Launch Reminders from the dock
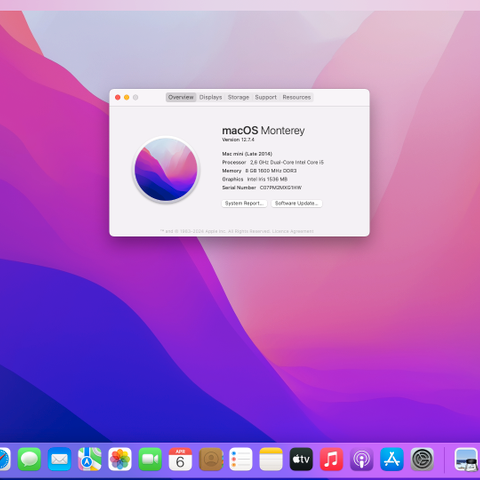The image size is (480, 480). [241, 459]
